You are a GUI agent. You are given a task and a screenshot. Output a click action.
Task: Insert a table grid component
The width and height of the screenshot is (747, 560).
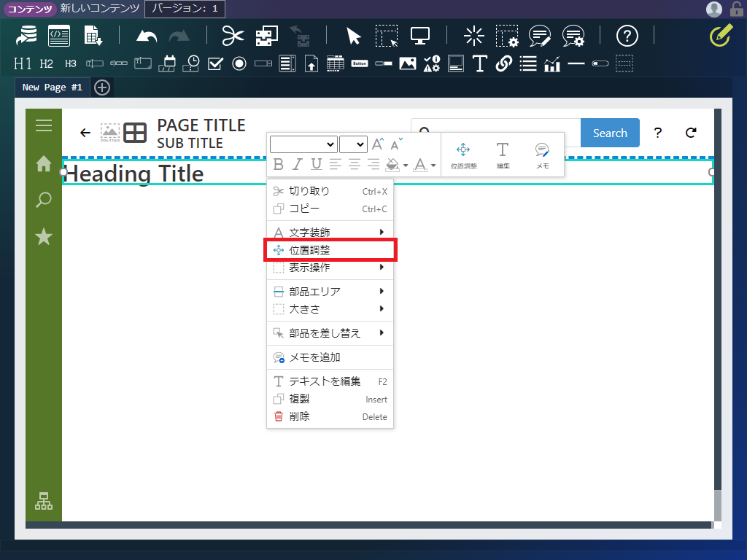point(336,63)
